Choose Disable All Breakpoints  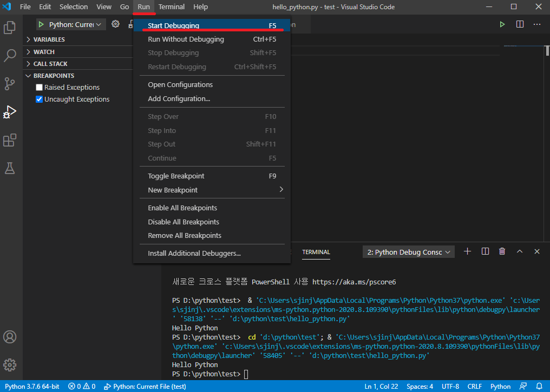[212, 222]
